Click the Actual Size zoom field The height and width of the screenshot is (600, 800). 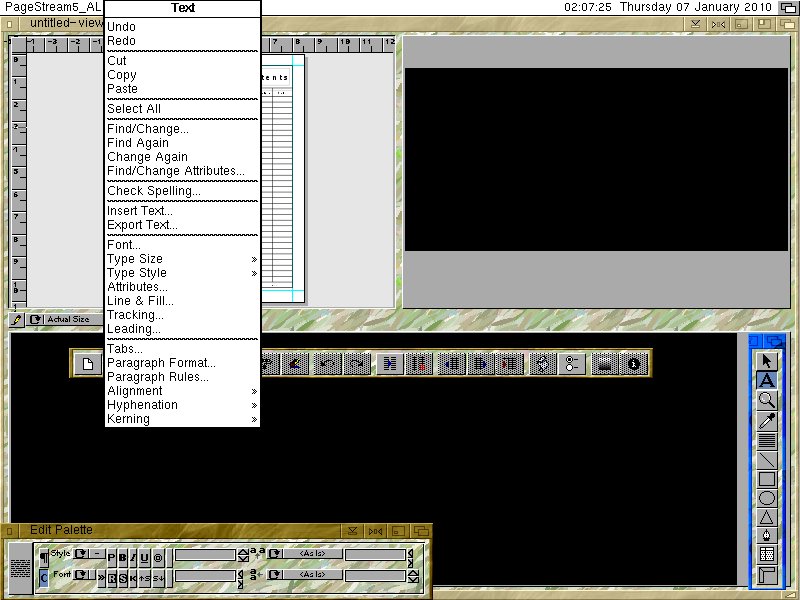[68, 320]
